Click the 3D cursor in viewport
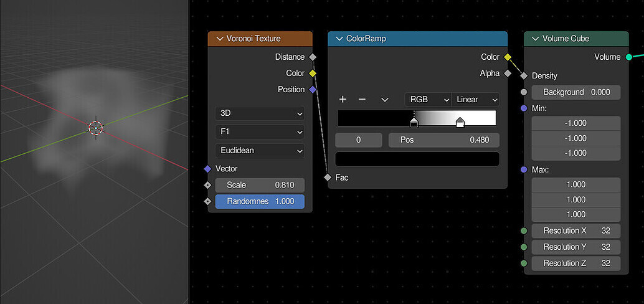 pos(96,128)
